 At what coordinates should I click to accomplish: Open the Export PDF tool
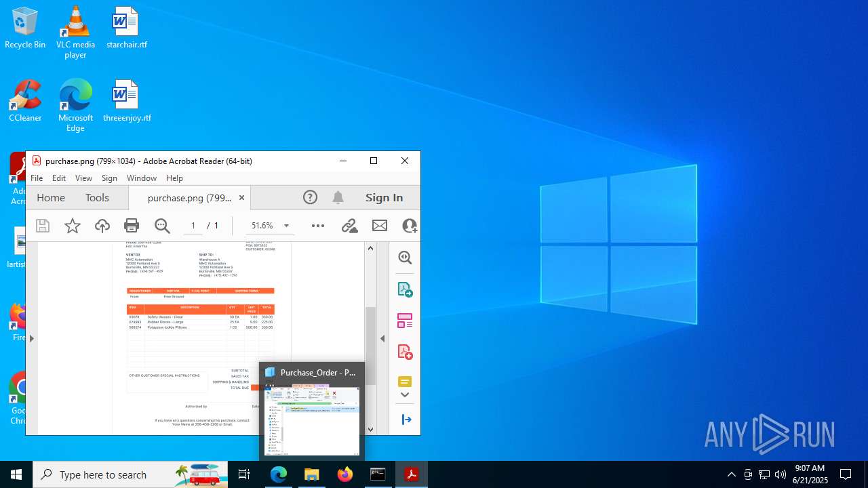click(405, 289)
